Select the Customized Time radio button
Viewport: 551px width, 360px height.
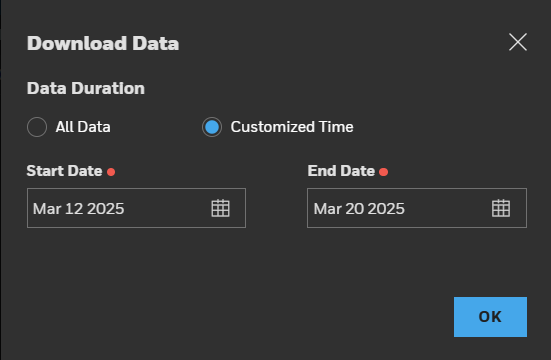212,127
